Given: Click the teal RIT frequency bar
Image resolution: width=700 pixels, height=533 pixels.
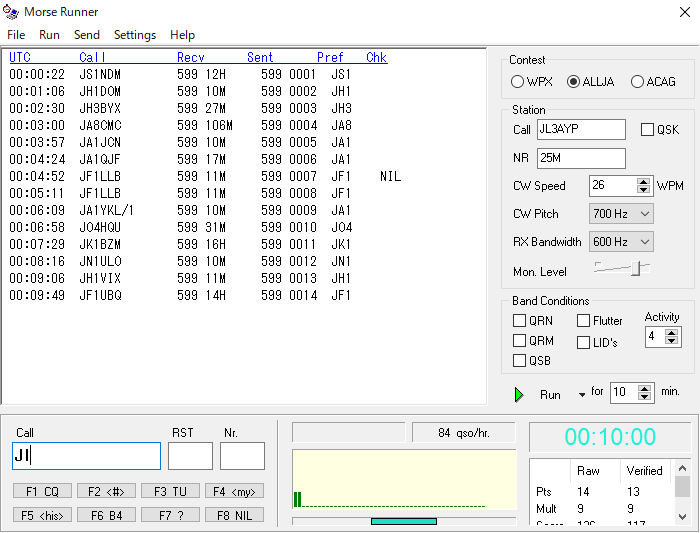Looking at the screenshot, I should (404, 521).
